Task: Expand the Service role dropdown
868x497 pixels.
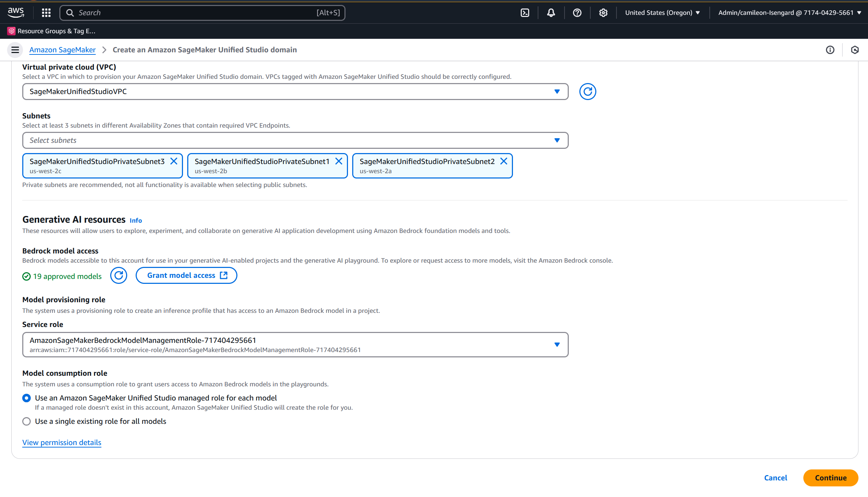Action: point(295,345)
